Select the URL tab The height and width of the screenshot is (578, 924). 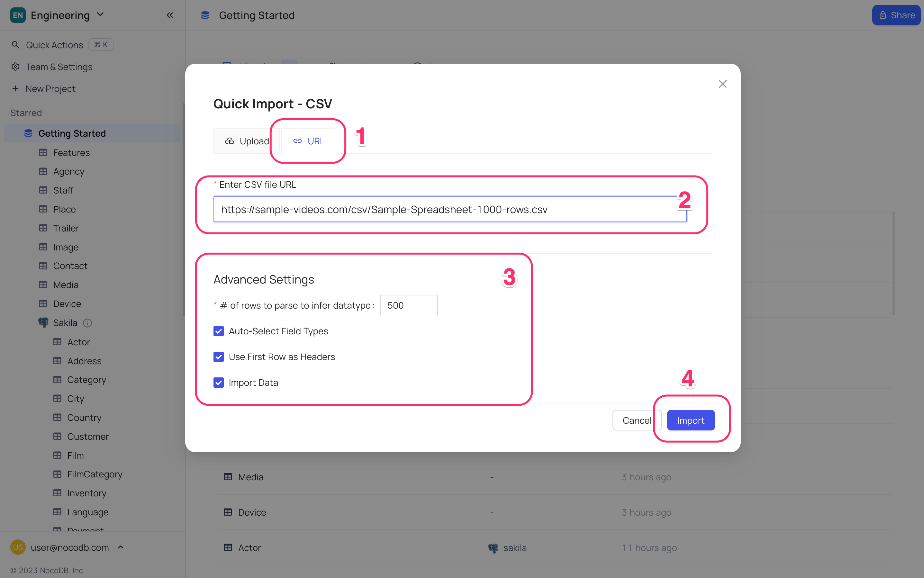tap(308, 141)
